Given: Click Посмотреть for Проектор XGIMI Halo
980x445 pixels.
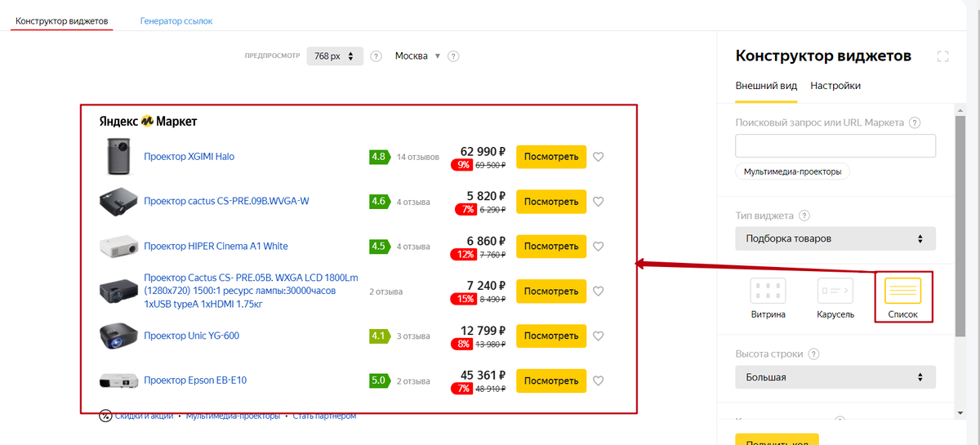Looking at the screenshot, I should pyautogui.click(x=551, y=157).
